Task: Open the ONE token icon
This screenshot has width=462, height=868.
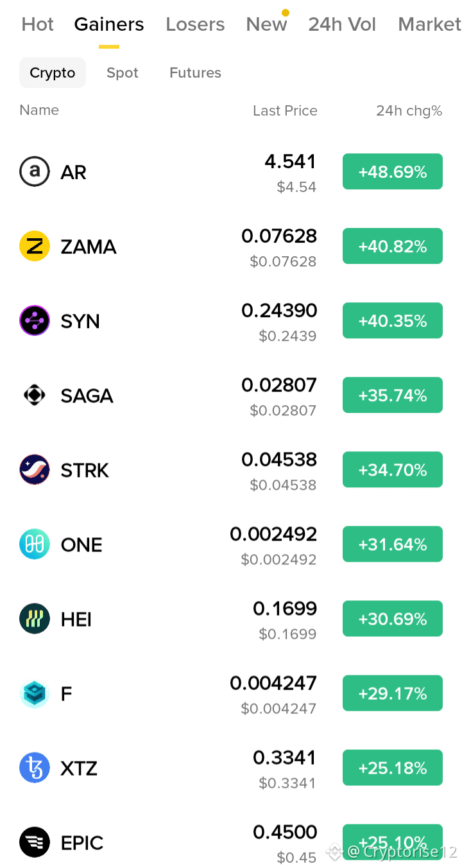Action: pos(35,544)
